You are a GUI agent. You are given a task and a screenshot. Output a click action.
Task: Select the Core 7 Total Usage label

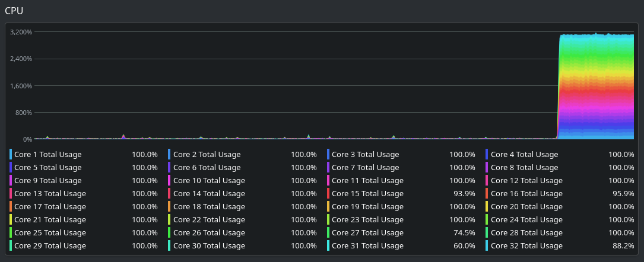(366, 168)
